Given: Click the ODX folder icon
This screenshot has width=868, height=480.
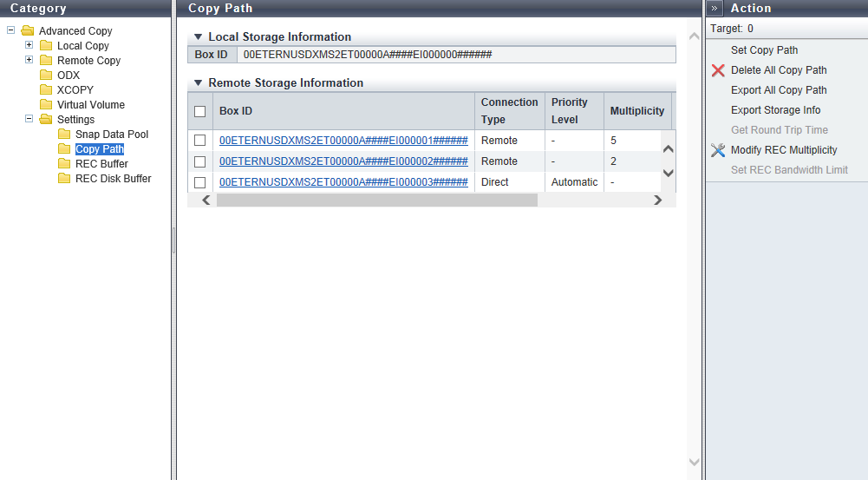Looking at the screenshot, I should pos(46,76).
